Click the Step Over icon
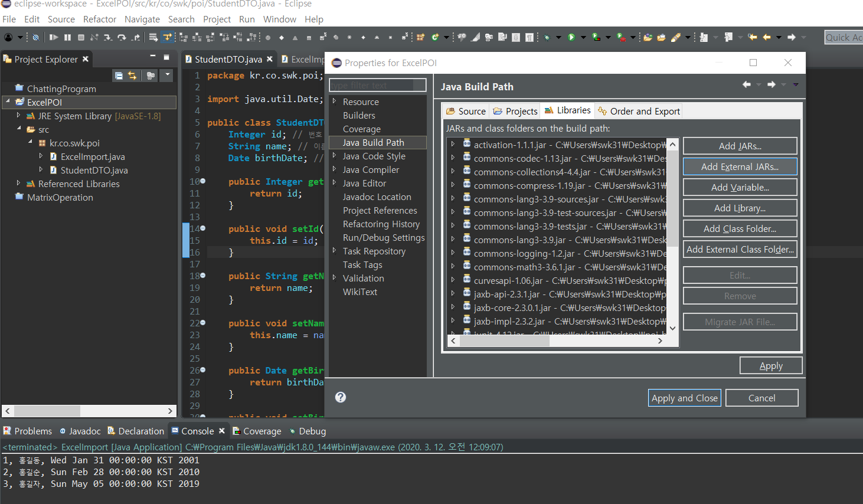The height and width of the screenshot is (504, 863). [122, 37]
